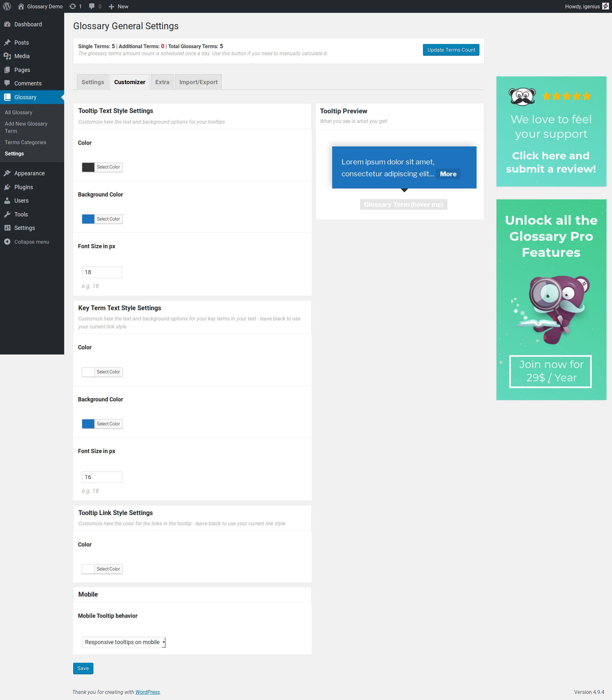
Task: Switch to the Settings tab
Action: 92,82
